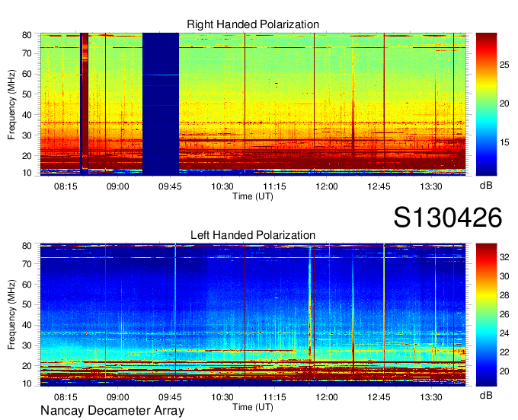This screenshot has height=420, width=518.
Task: Click the 08:15 time tick on the bottom plot
Action: pyautogui.click(x=66, y=397)
